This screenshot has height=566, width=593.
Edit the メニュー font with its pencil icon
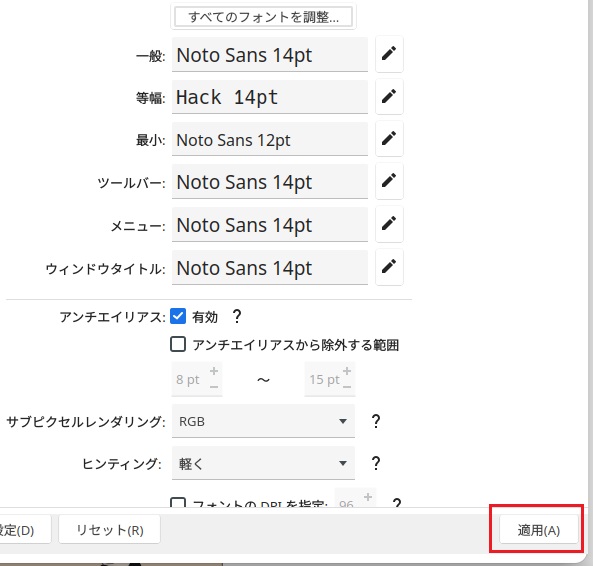tap(389, 224)
